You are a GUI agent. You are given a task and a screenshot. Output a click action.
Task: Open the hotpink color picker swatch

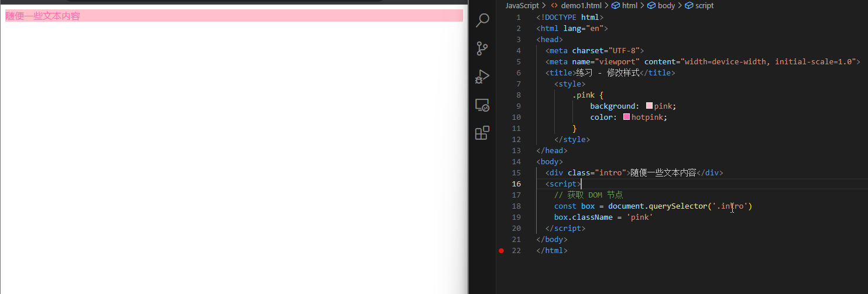(x=626, y=117)
